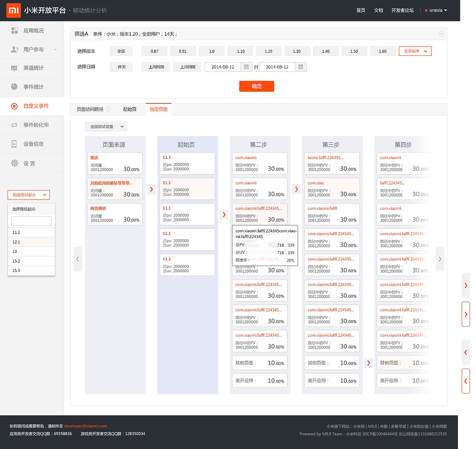Screen dimensions: 476x449
Task: Choose 上月同期 date option
Action: [x=187, y=67]
